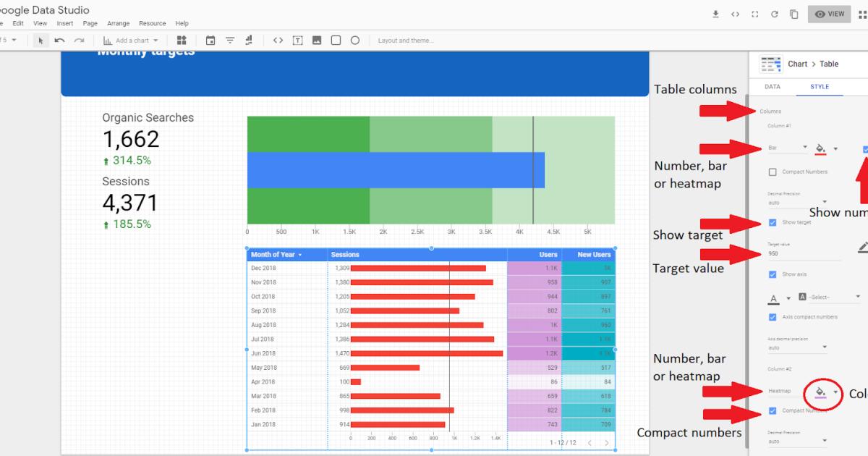The width and height of the screenshot is (868, 456).
Task: Click the axis font color A icon
Action: click(774, 297)
